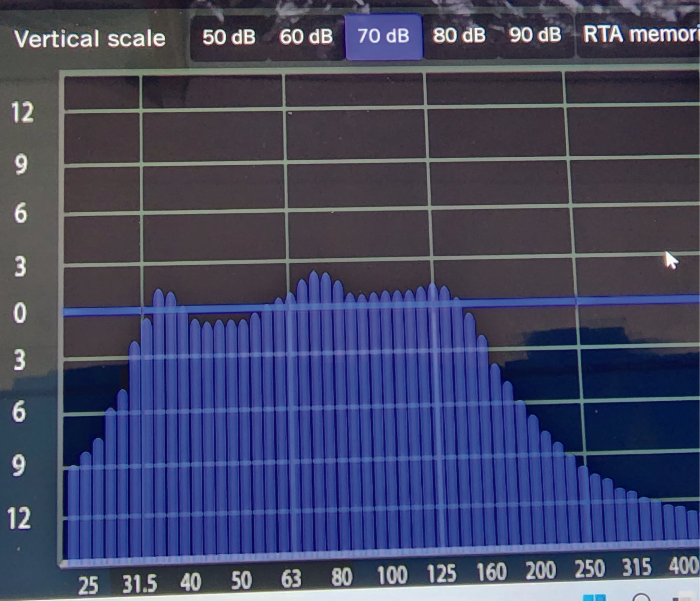This screenshot has height=601, width=700.
Task: Click the 31.5 Hz axis label
Action: point(140,584)
